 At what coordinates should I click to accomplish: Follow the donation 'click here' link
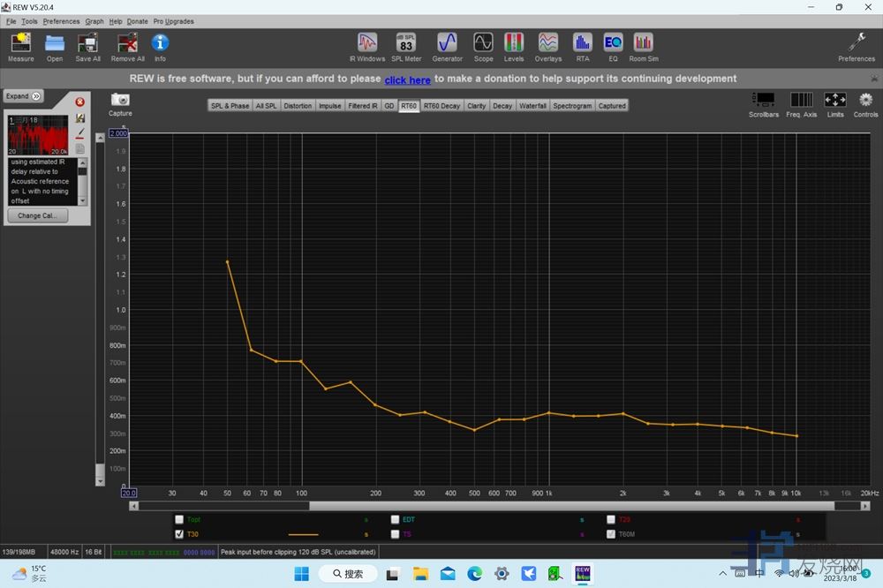(407, 79)
